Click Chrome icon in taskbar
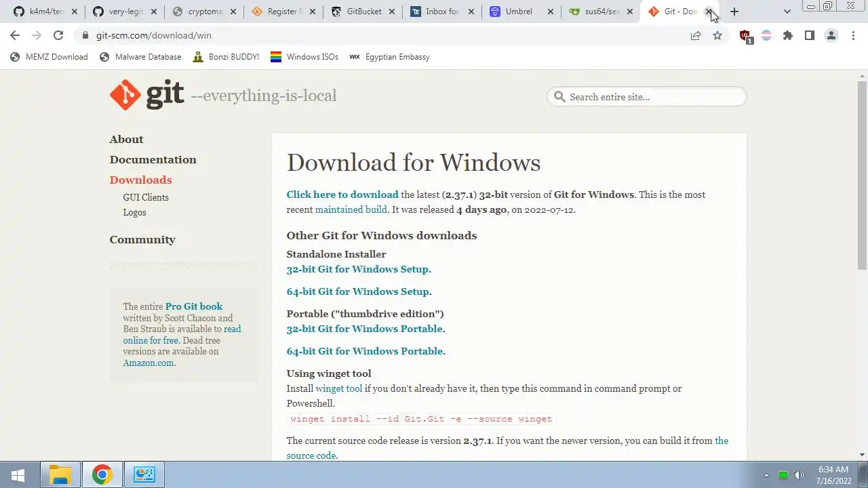Image resolution: width=868 pixels, height=488 pixels. point(102,474)
